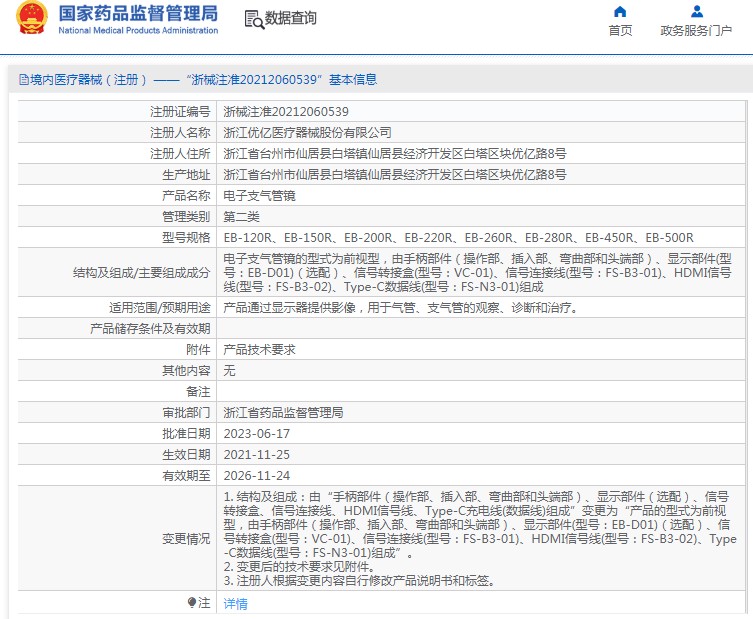Click the model list starting with EB-120R
This screenshot has width=753, height=619.
pos(458,238)
